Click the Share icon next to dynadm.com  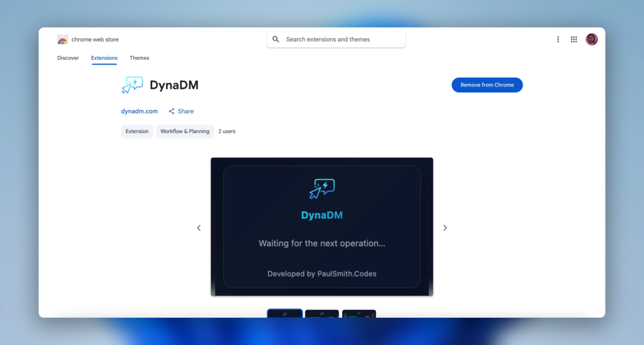click(172, 111)
